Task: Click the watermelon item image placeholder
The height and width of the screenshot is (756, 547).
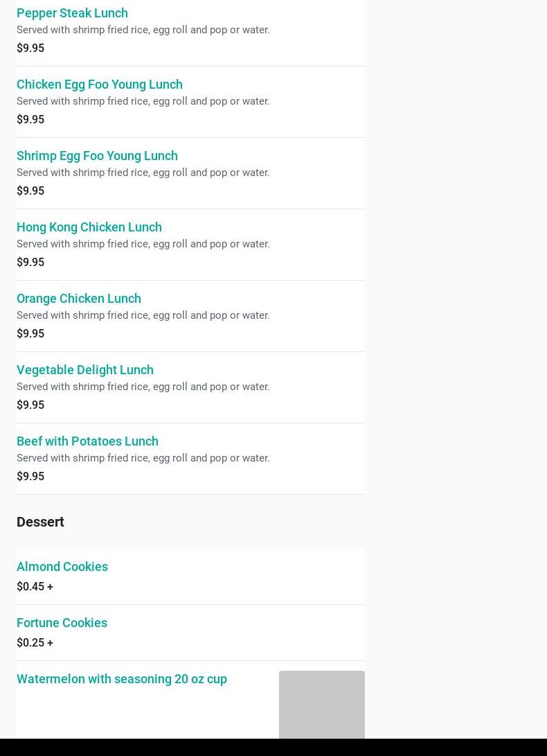Action: point(321,704)
